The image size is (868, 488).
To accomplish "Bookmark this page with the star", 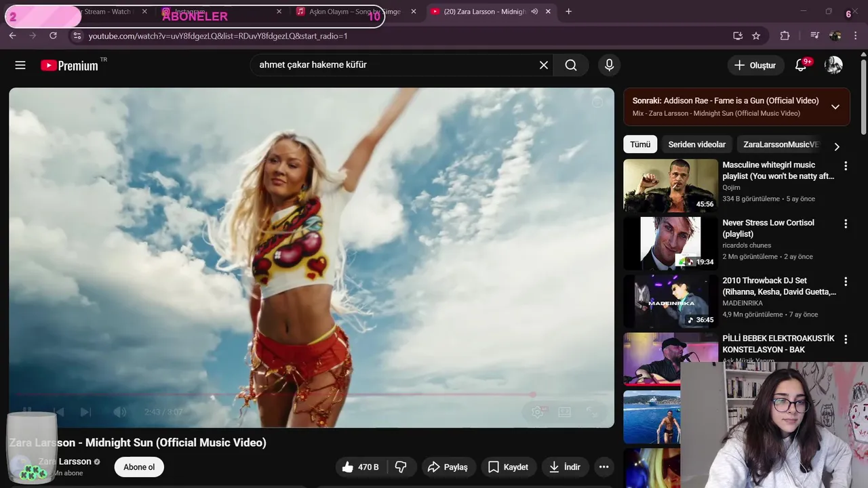I will [x=756, y=36].
